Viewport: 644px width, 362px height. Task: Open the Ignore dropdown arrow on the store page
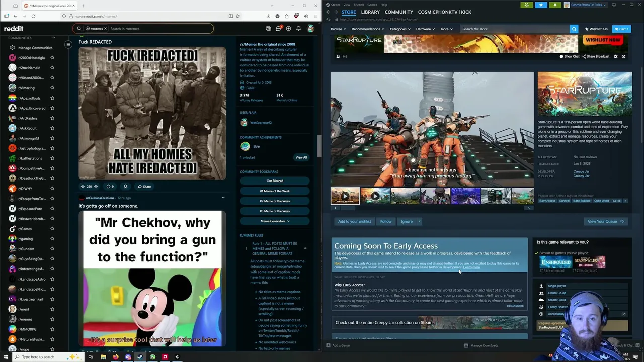pos(419,221)
